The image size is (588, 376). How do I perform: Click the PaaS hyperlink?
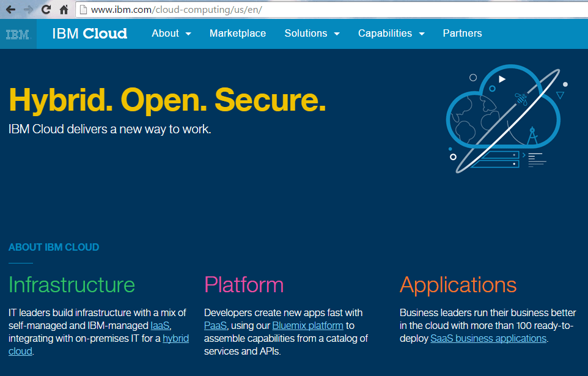[215, 325]
